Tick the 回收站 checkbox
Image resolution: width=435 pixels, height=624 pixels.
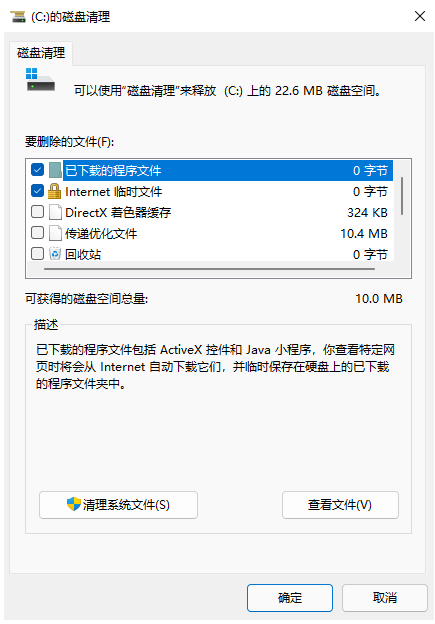tap(37, 254)
